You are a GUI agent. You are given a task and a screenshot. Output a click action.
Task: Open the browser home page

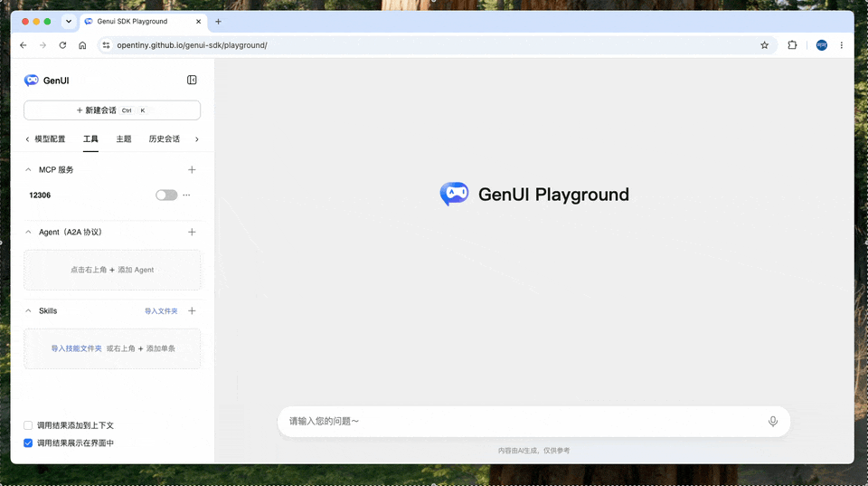pos(82,45)
